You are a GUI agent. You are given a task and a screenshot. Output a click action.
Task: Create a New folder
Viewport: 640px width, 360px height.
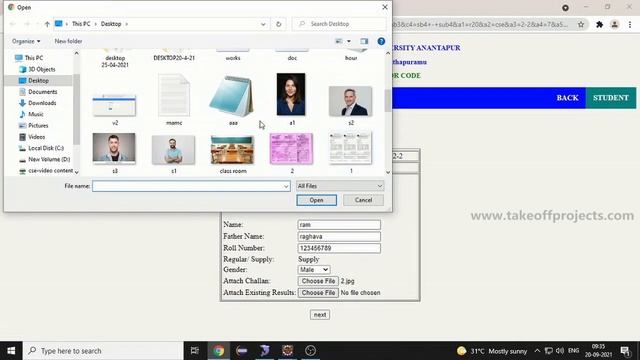click(68, 41)
